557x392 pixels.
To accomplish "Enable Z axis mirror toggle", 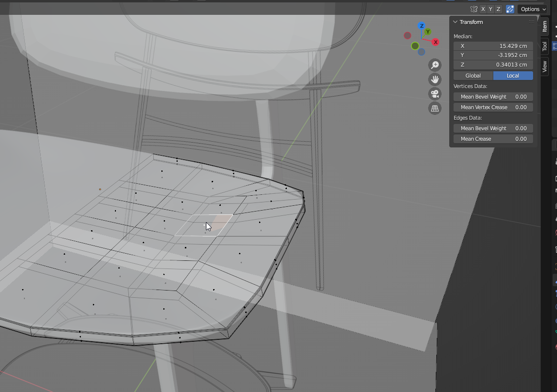I will (499, 9).
